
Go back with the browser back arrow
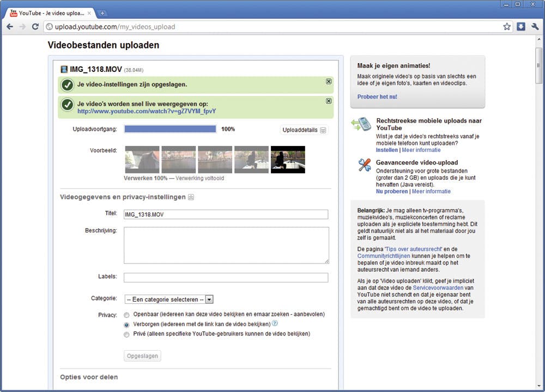(x=10, y=27)
